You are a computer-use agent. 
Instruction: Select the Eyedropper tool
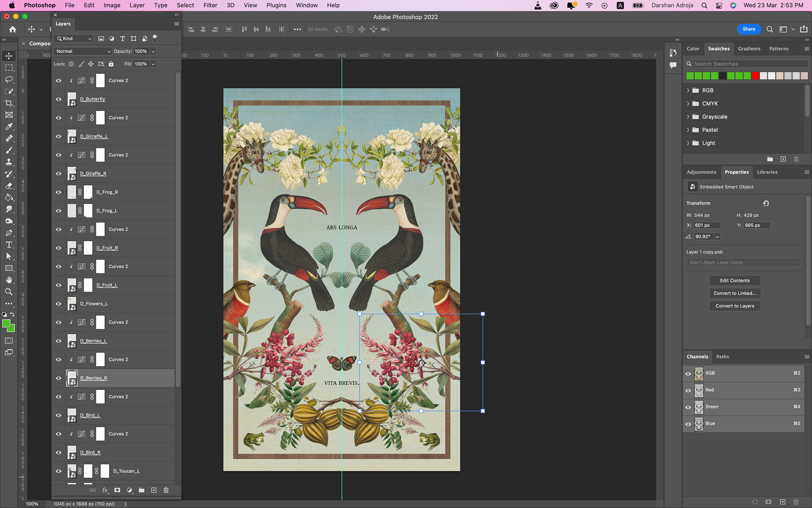9,127
